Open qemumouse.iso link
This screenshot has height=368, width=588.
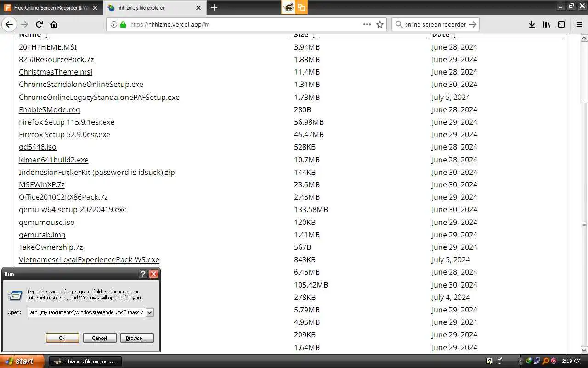point(47,222)
